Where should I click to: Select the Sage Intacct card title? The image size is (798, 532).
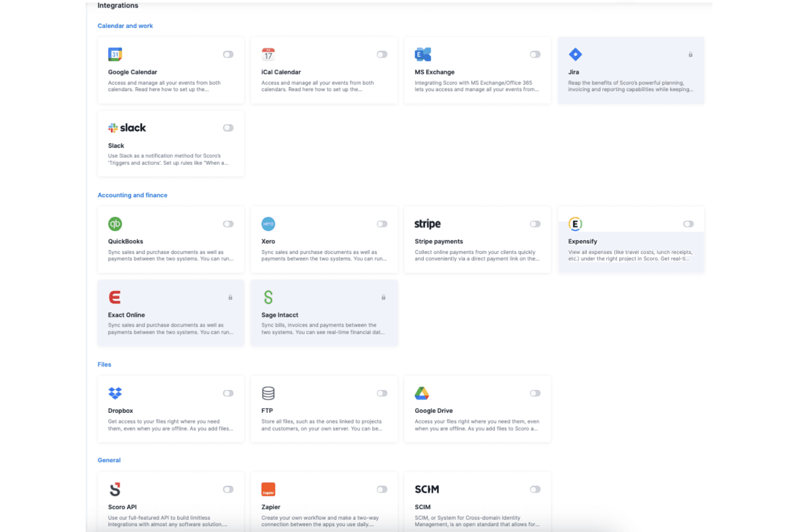[x=280, y=315]
